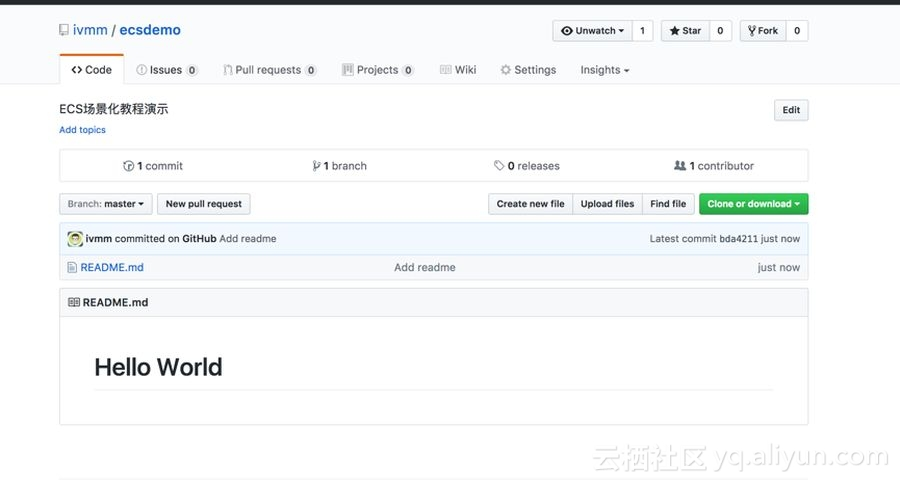
Task: Click the git branch icon
Action: tap(316, 166)
